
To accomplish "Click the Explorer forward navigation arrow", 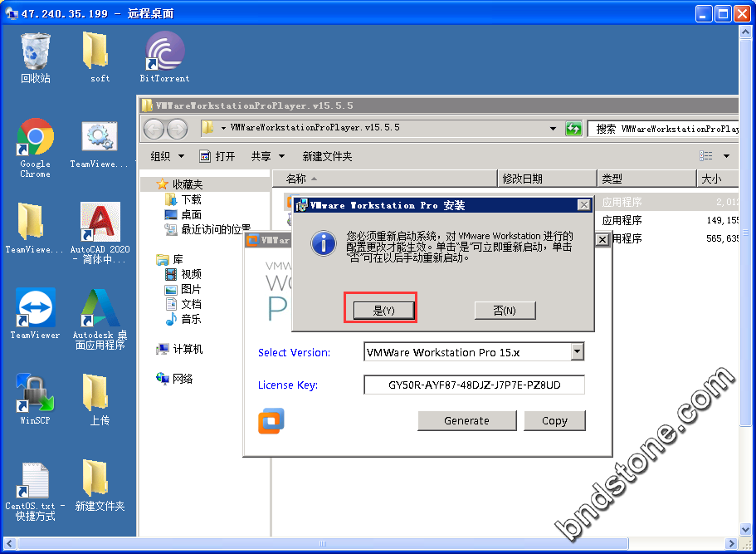I will pos(177,129).
